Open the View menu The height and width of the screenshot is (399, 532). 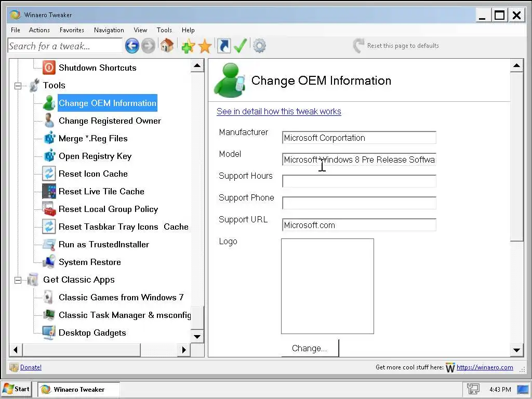tap(140, 30)
